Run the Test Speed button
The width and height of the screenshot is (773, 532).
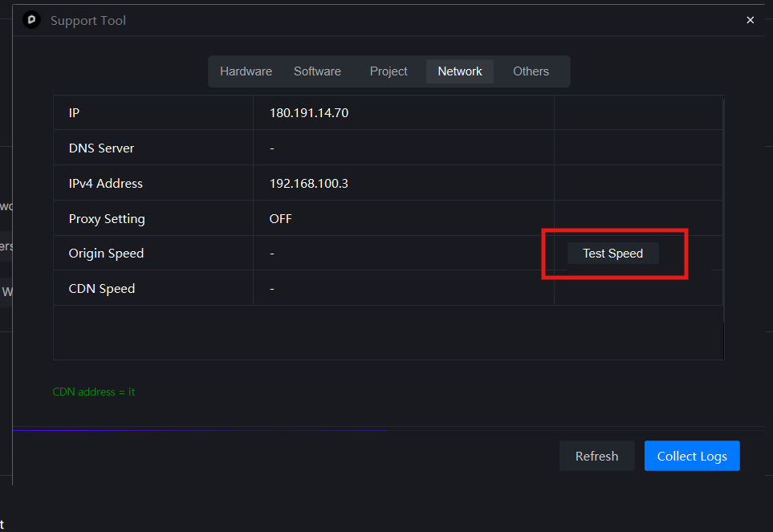coord(612,254)
